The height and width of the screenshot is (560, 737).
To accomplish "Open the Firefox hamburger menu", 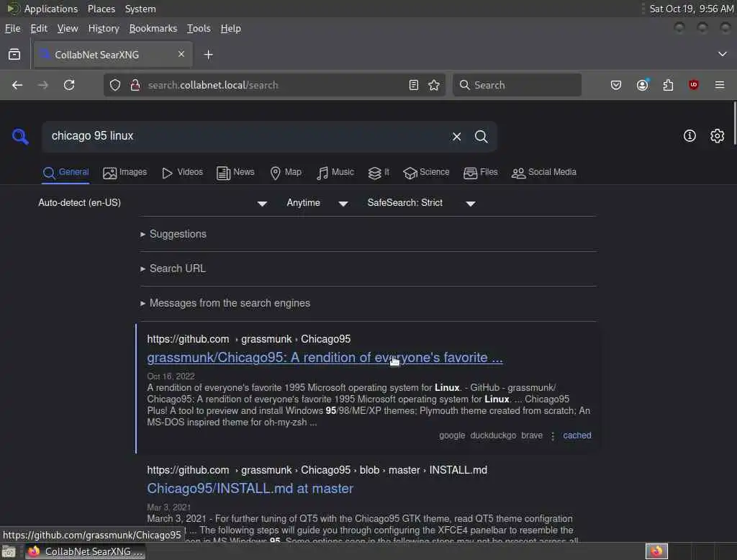I will click(720, 85).
